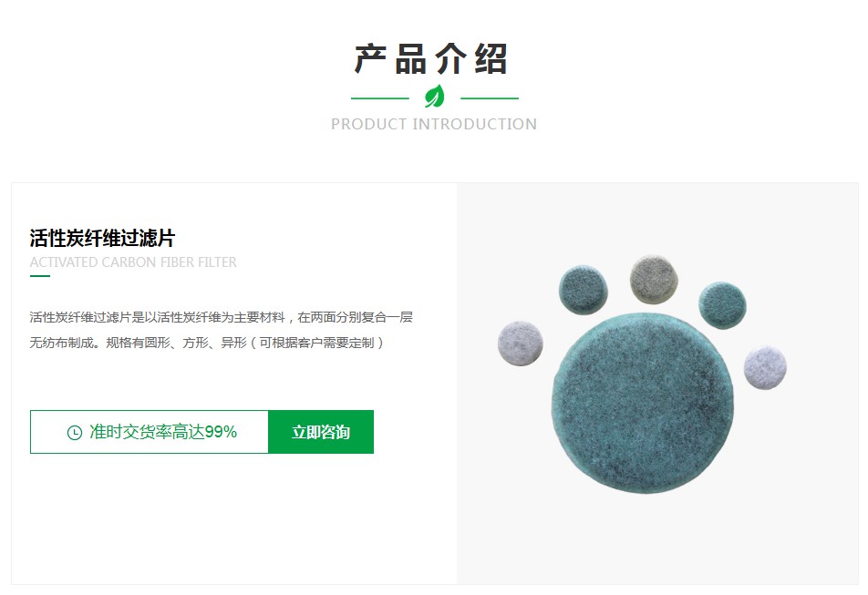Viewport: 868px width, 595px height.
Task: Click the 立即咨询 green button
Action: [x=321, y=432]
